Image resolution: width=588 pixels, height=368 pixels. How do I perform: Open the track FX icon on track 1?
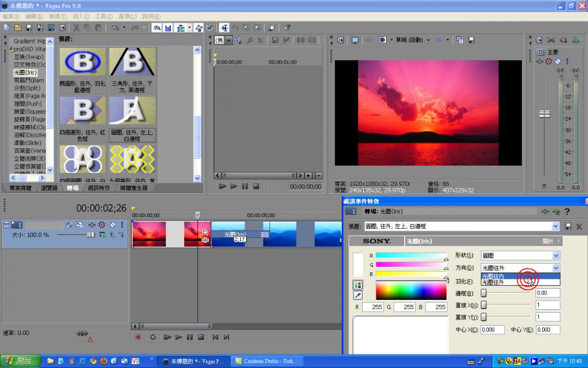click(91, 225)
